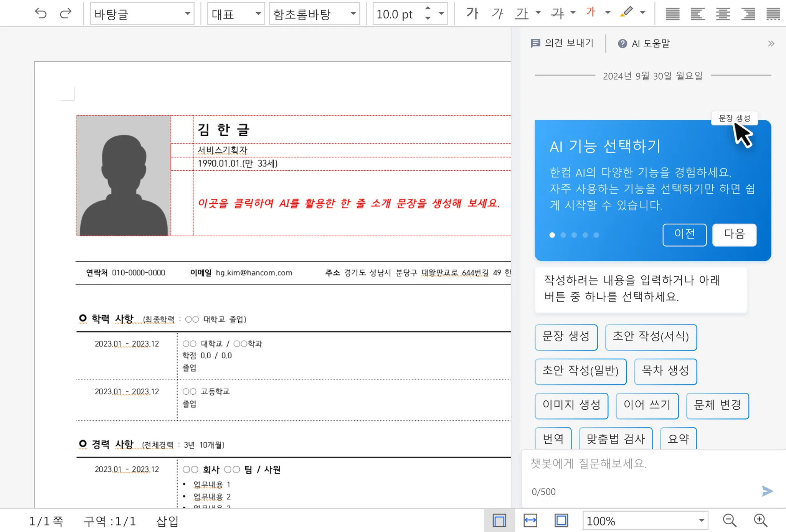
Task: Click the redo arrow icon
Action: tap(66, 14)
